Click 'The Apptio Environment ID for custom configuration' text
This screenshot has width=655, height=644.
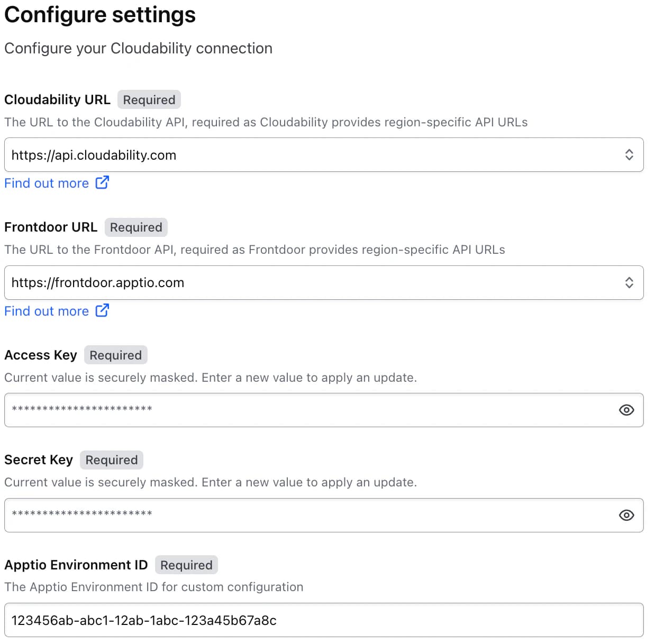click(154, 587)
